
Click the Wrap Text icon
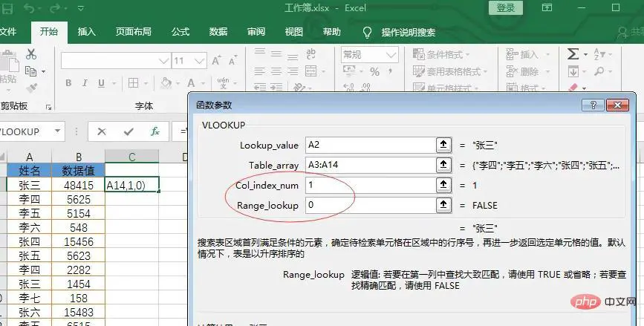pos(311,53)
